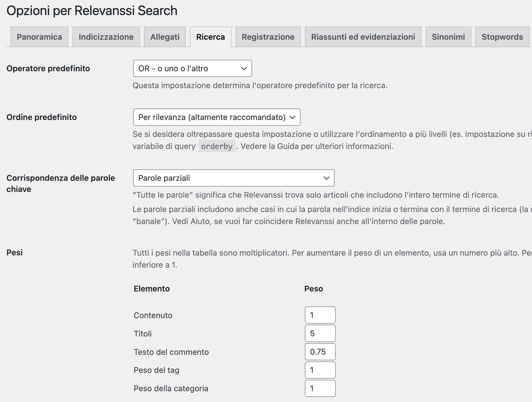Screen dimensions: 532x402
Task: Go to the Stopwords tab
Action: coord(502,37)
